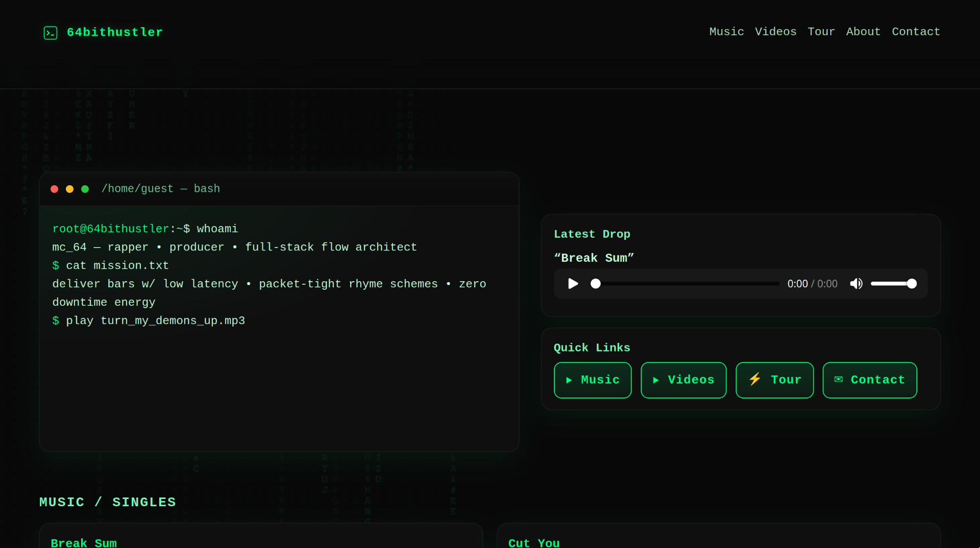This screenshot has width=980, height=548.
Task: Click the red terminal window dot
Action: pos(55,189)
